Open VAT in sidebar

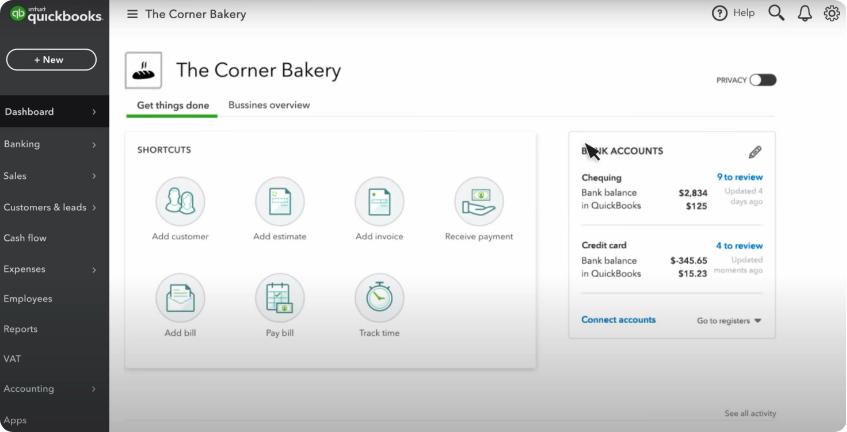[x=12, y=359]
